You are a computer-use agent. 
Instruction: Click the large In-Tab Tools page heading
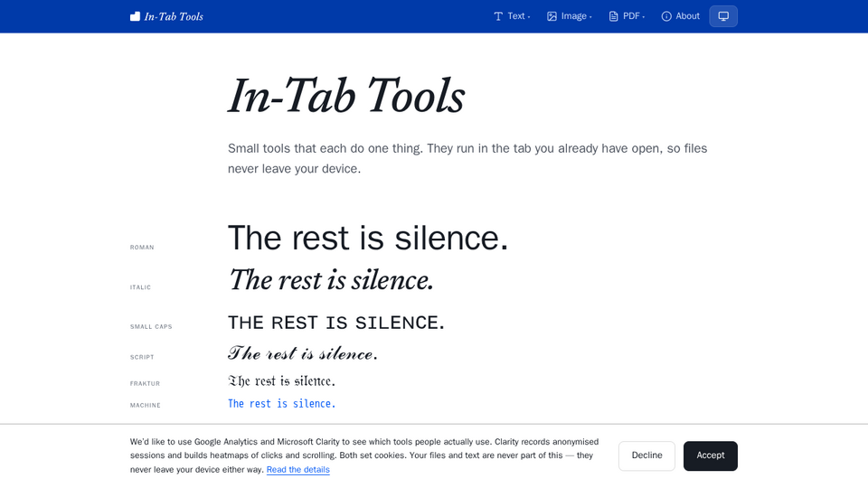pyautogui.click(x=346, y=97)
